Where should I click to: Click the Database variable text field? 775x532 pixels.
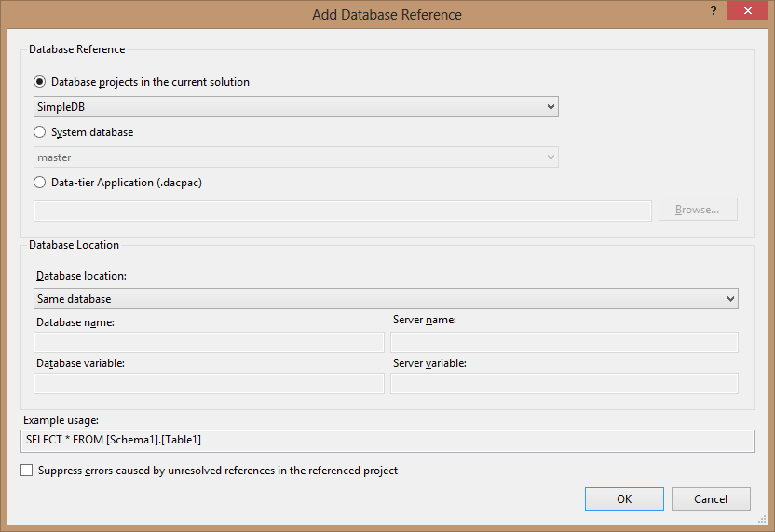[209, 383]
